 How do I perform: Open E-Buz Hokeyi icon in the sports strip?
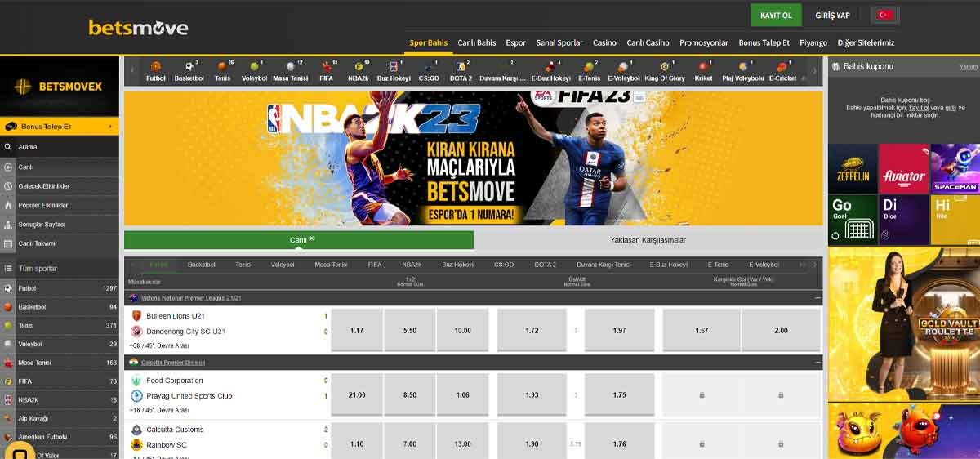pyautogui.click(x=550, y=71)
